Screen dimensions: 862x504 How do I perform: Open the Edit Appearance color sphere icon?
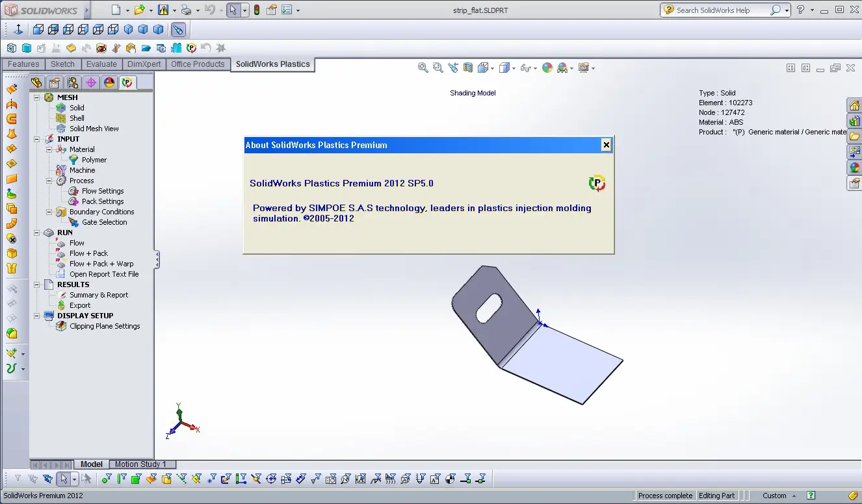547,68
